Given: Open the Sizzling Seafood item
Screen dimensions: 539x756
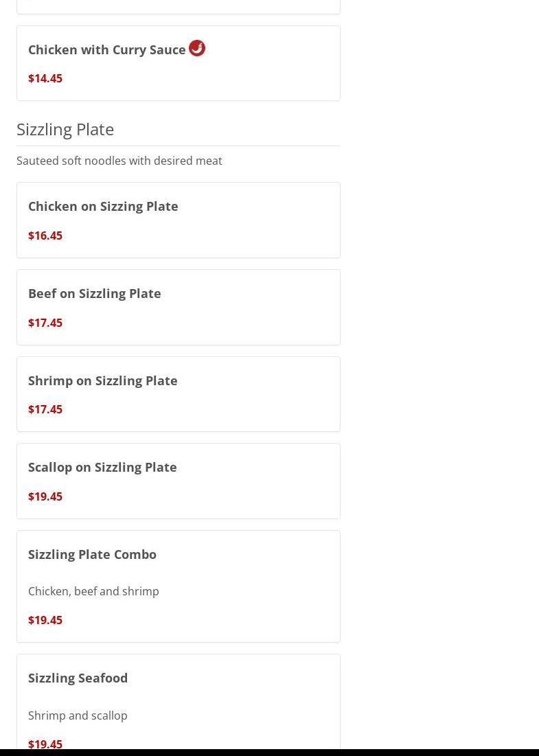Looking at the screenshot, I should tap(78, 678).
